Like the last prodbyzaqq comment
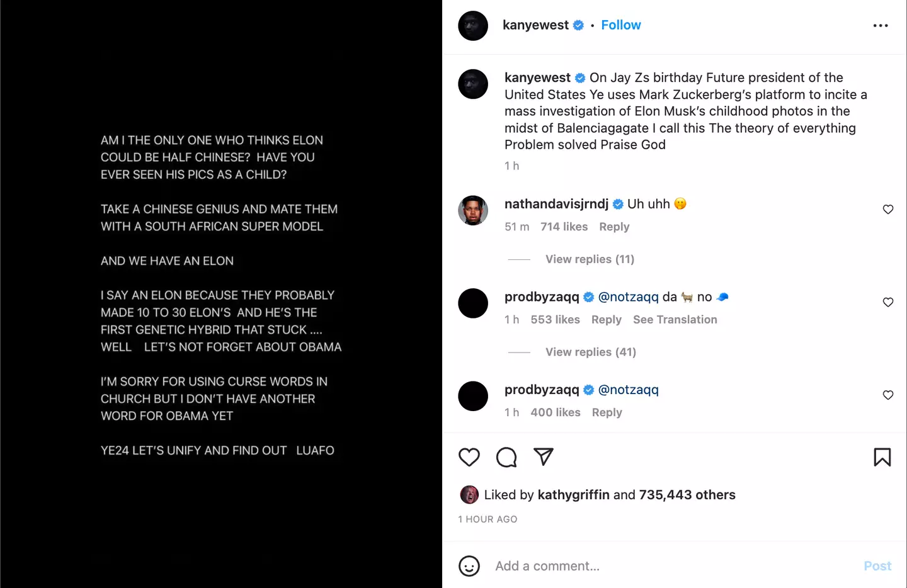Viewport: 907px width, 588px height. tap(888, 395)
